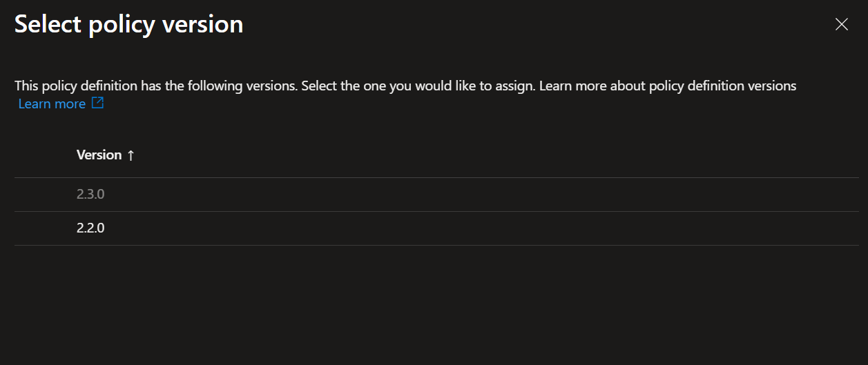This screenshot has width=868, height=365.
Task: Click the "Select policy version" heading
Action: click(x=128, y=24)
